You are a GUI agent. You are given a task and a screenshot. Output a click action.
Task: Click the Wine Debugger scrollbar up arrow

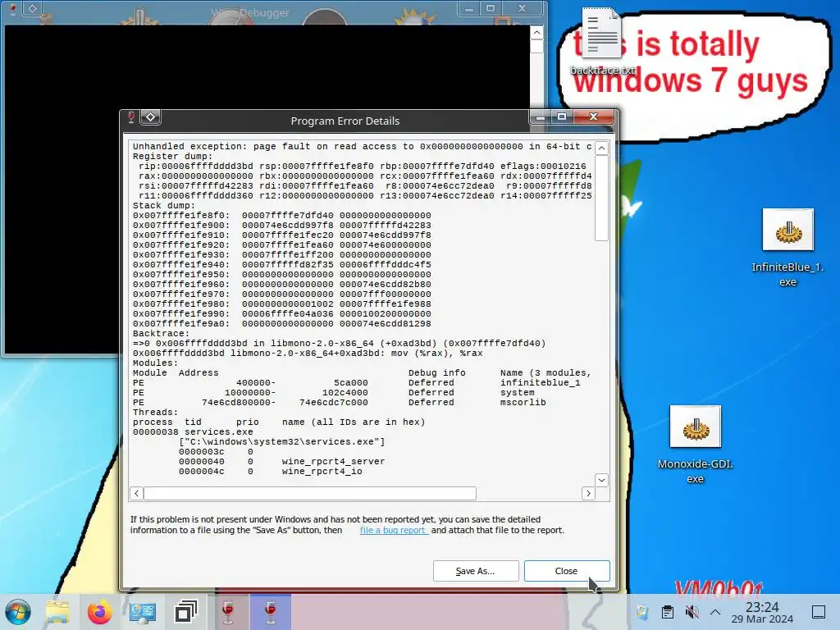tap(536, 33)
